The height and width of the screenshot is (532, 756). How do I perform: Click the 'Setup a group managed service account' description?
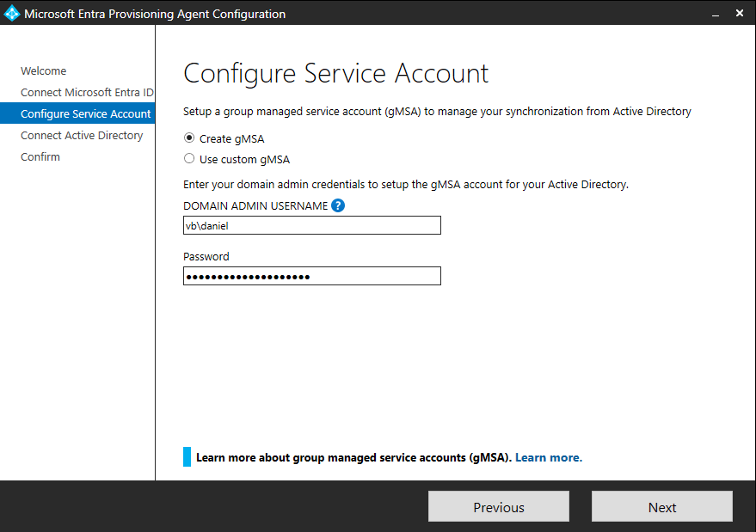[437, 112]
